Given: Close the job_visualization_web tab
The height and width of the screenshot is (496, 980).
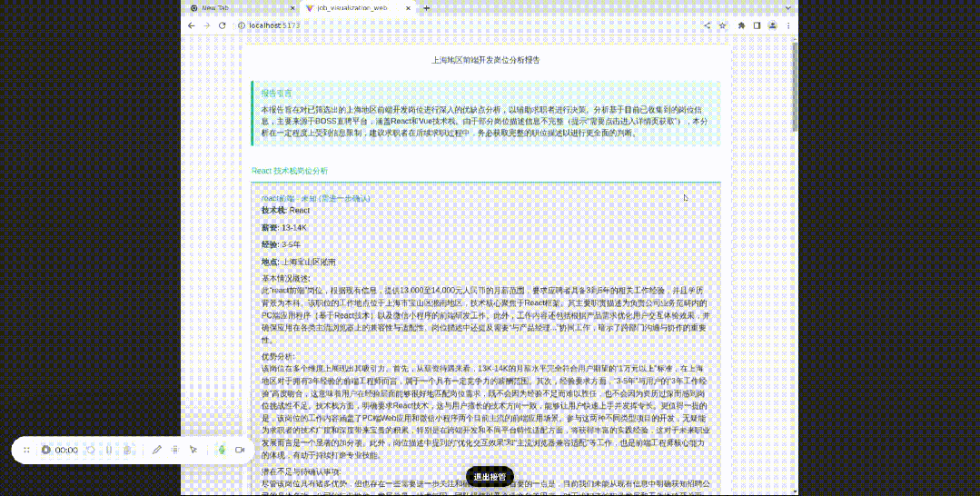Looking at the screenshot, I should coord(409,8).
